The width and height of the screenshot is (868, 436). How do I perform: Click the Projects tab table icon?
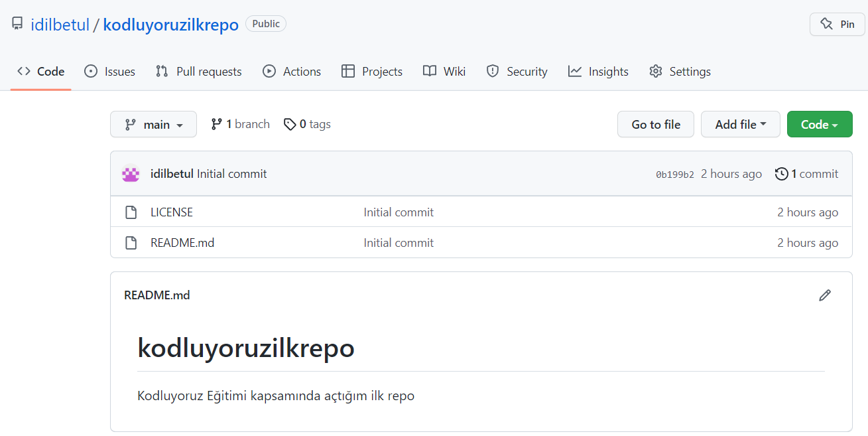[348, 72]
